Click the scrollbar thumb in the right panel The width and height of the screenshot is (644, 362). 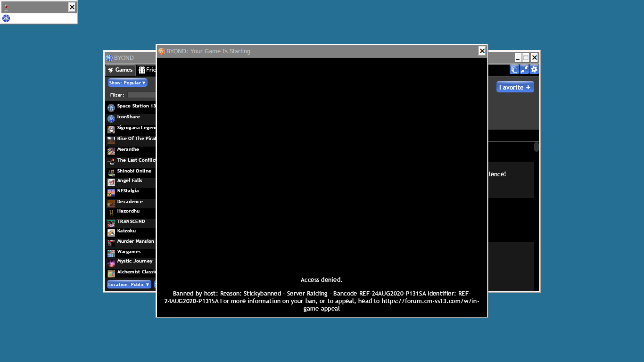(x=536, y=147)
